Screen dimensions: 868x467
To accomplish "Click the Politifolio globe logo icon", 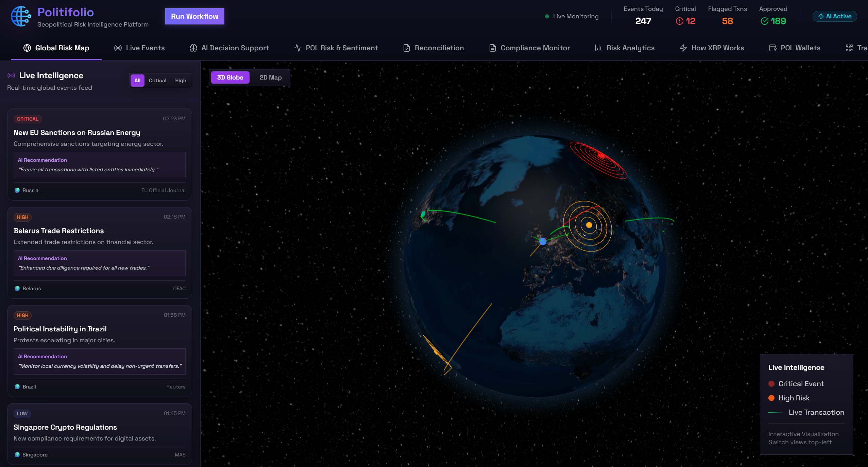I will point(20,16).
